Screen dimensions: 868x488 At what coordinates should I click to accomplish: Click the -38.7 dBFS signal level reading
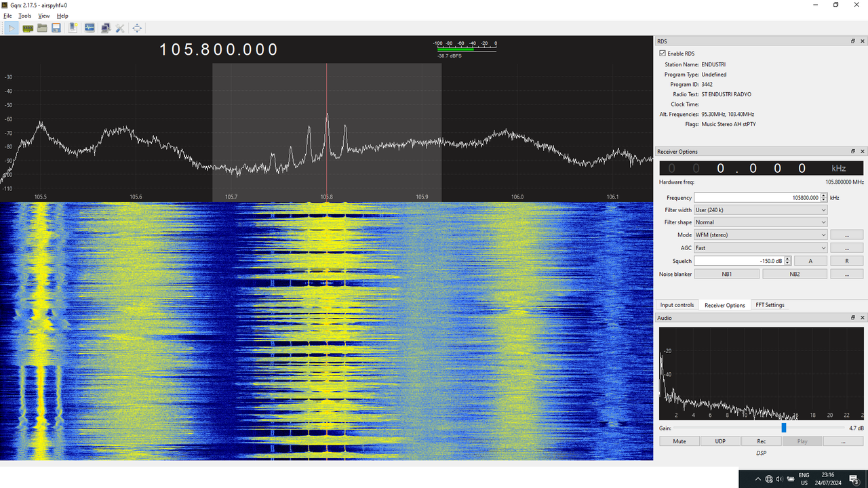pyautogui.click(x=450, y=56)
